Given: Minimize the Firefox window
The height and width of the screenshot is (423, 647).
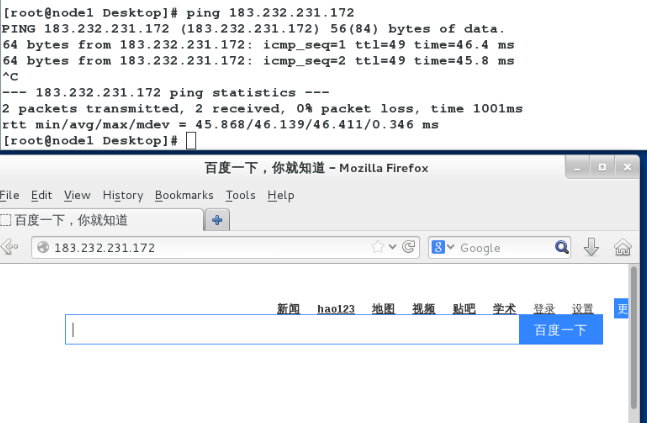Looking at the screenshot, I should pos(577,167).
